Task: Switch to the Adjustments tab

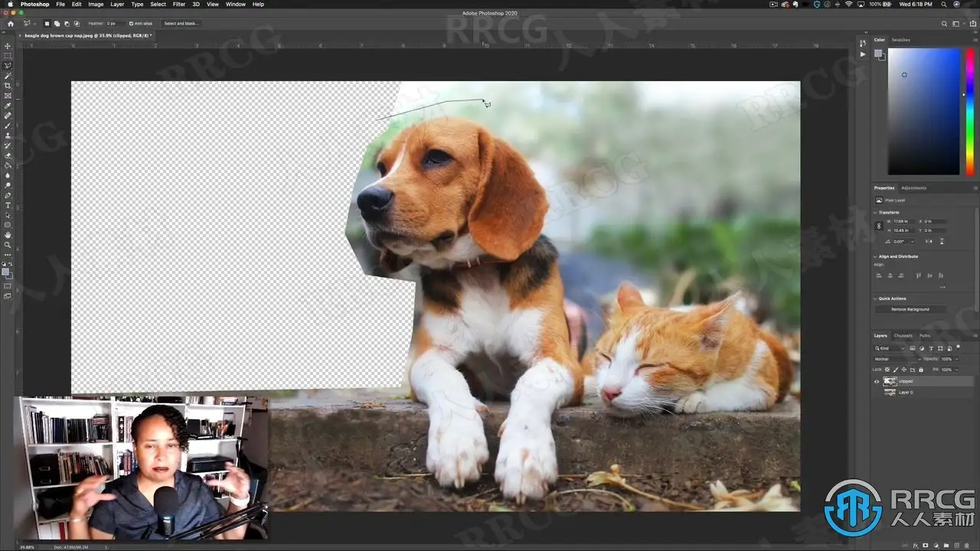Action: [x=914, y=187]
